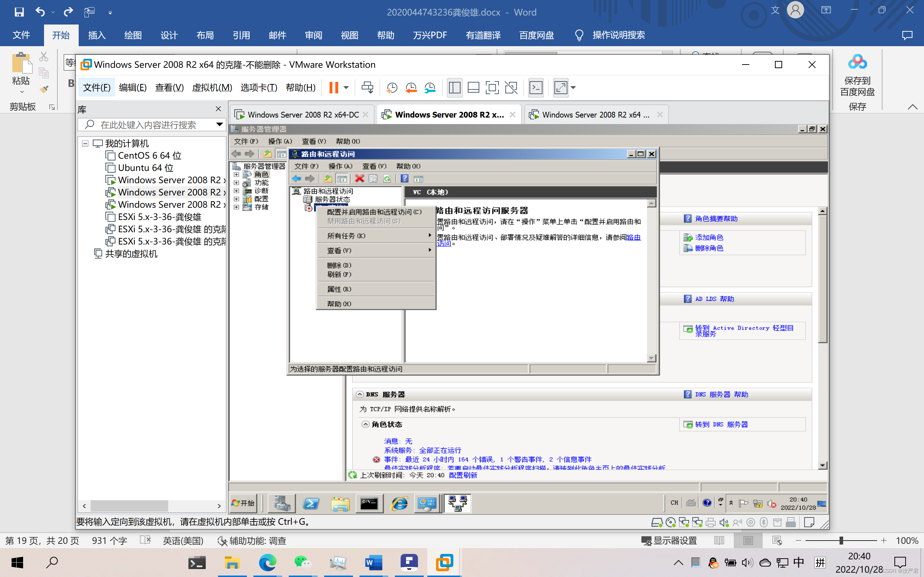
Task: Enter full screen mode icon
Action: click(492, 87)
